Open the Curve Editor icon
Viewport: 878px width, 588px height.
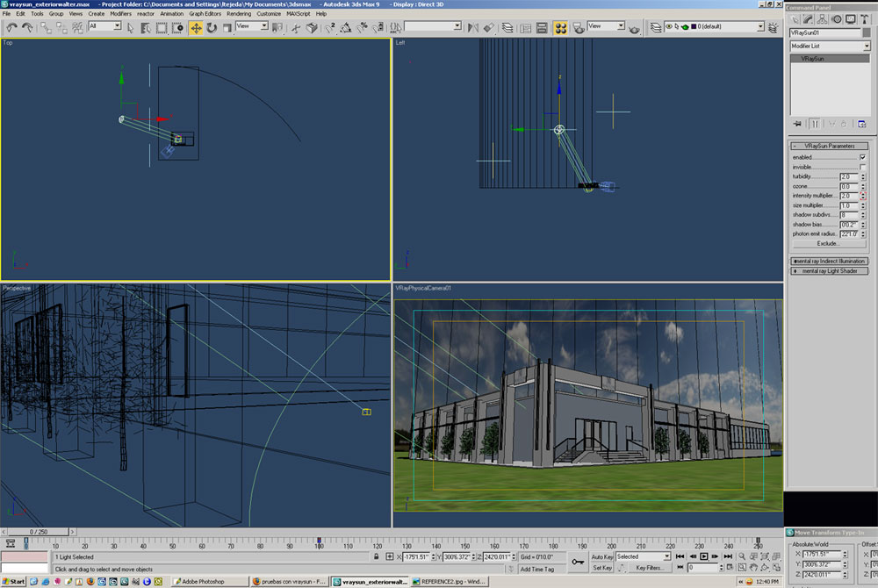[526, 27]
